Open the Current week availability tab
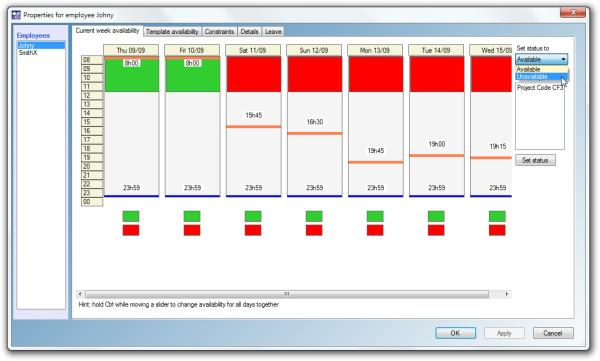The width and height of the screenshot is (600, 361). [107, 31]
